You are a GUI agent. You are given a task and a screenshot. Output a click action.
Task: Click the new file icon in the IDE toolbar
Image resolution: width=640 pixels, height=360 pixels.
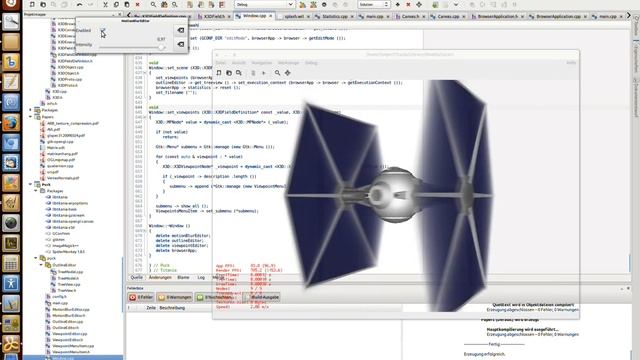point(32,4)
